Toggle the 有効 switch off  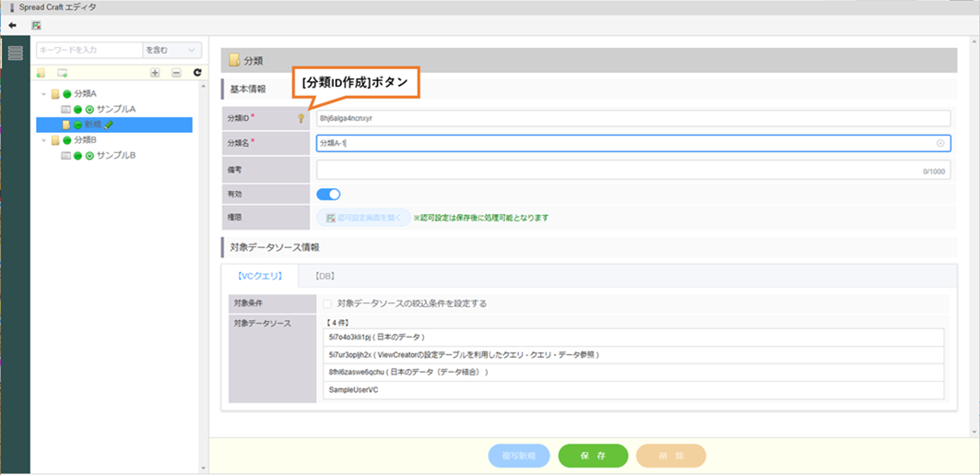[x=328, y=194]
